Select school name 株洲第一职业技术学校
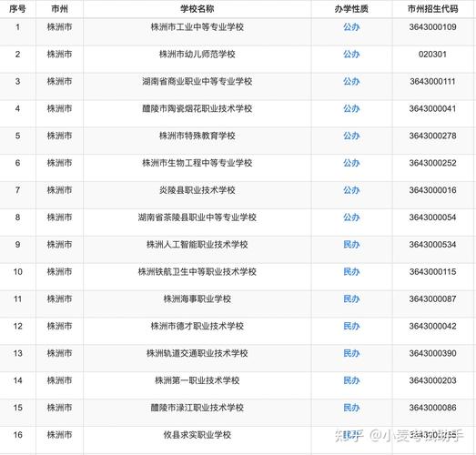Screen dimensions: 476x455 [197, 380]
